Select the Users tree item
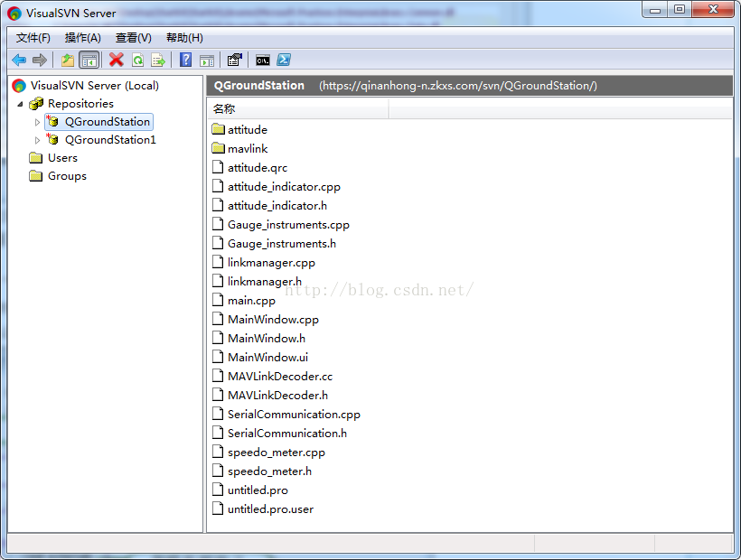 pyautogui.click(x=63, y=158)
